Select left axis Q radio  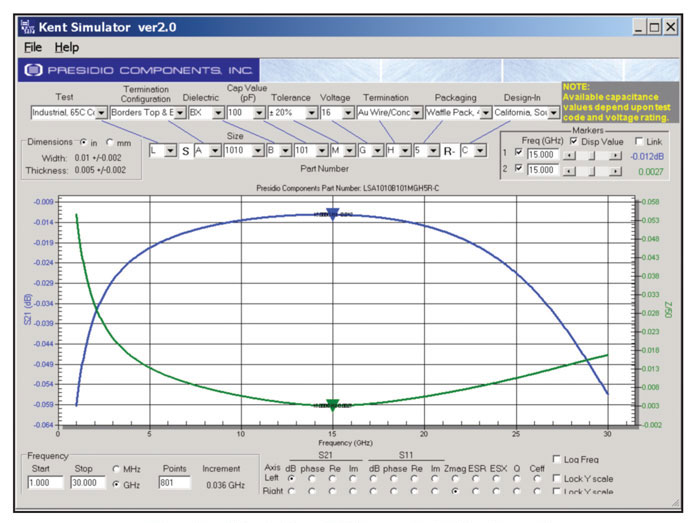click(x=517, y=479)
